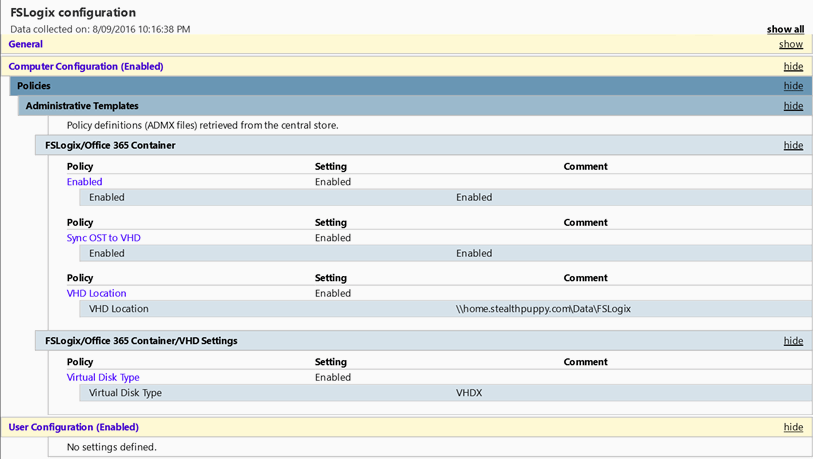This screenshot has width=813, height=459.
Task: Open the 'Virtual Disk Type' policy link
Action: (x=103, y=378)
